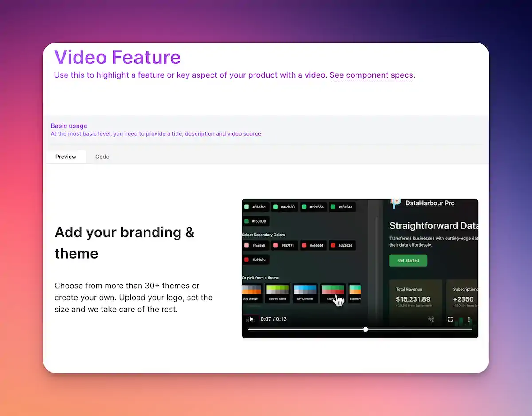
Task: Click the green square beside #15803d
Action: pos(246,221)
